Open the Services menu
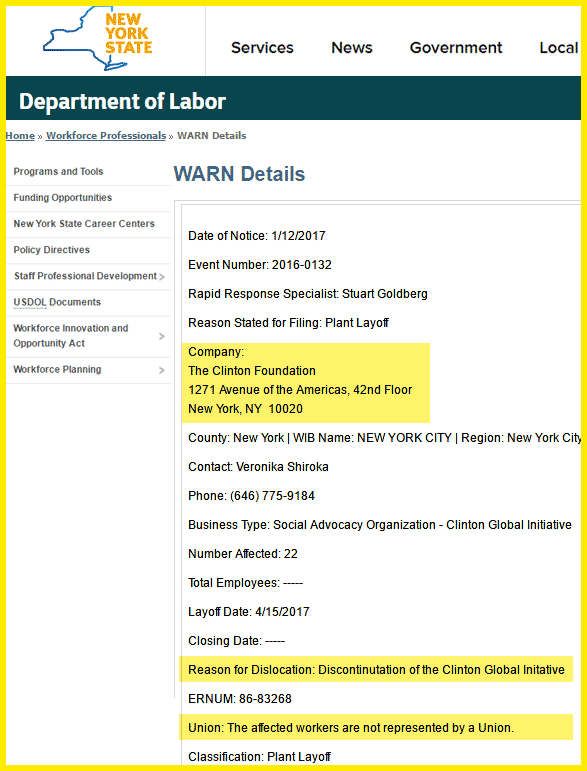The width and height of the screenshot is (587, 771). tap(262, 48)
